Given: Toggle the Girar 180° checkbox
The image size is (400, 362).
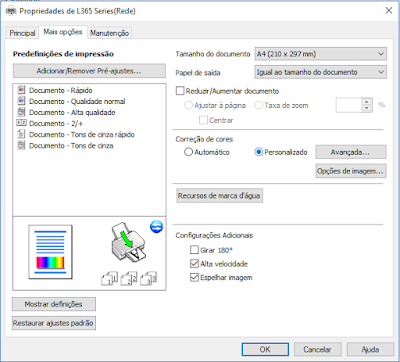Looking at the screenshot, I should pyautogui.click(x=194, y=250).
